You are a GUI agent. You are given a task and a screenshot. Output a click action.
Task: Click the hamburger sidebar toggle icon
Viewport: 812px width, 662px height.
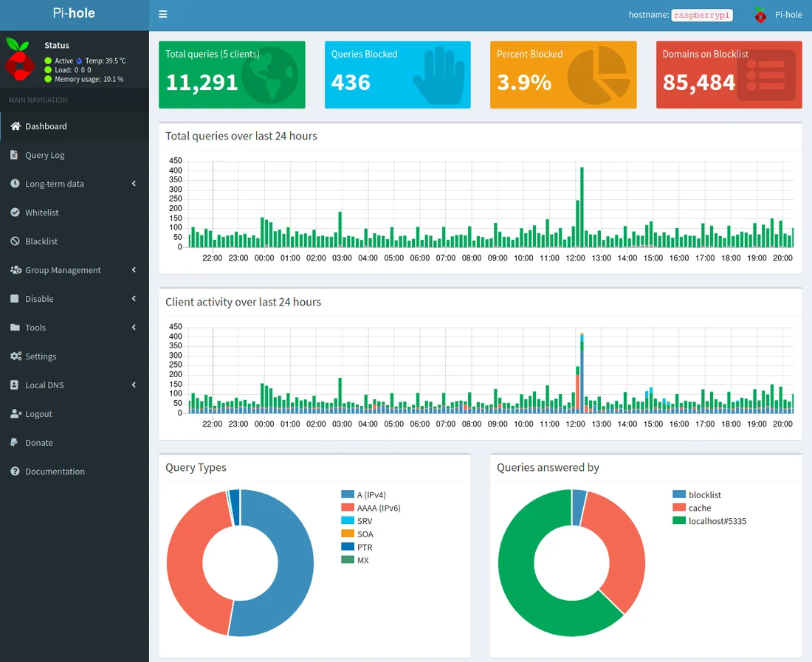point(162,14)
